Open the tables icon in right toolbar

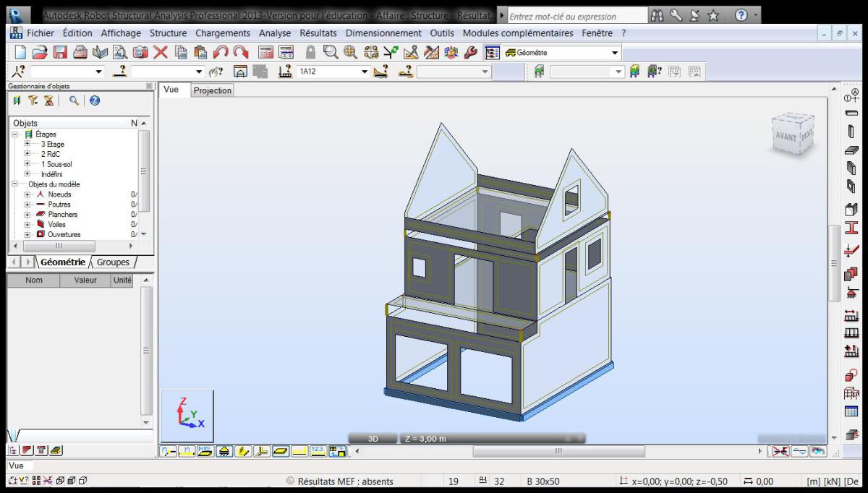851,411
